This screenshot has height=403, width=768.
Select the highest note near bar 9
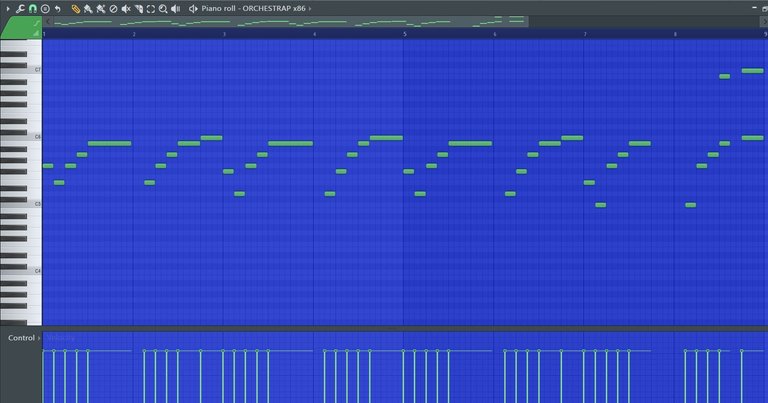pos(753,71)
